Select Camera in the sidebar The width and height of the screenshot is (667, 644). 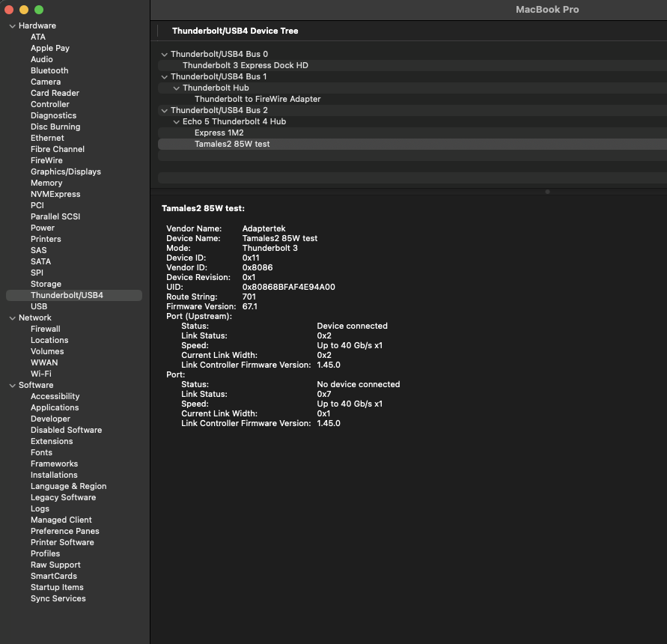[x=46, y=82]
